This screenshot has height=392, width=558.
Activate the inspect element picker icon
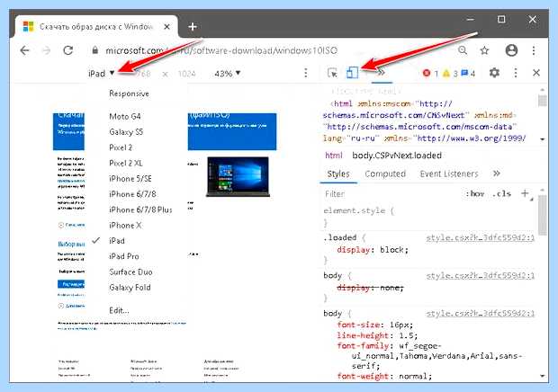coord(332,73)
